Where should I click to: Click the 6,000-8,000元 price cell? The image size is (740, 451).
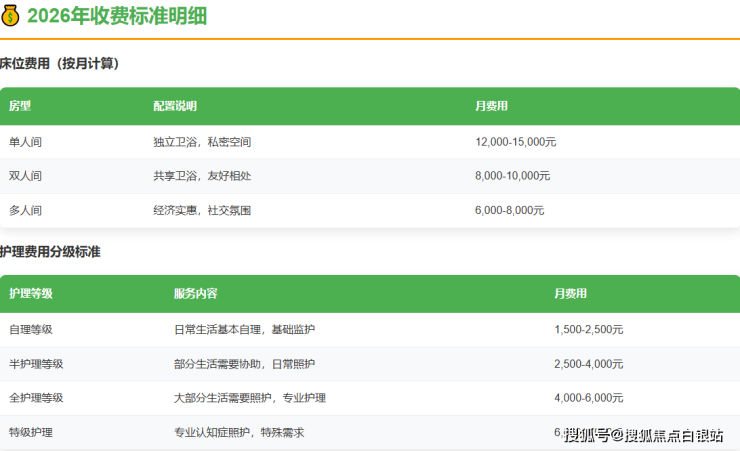coord(510,210)
